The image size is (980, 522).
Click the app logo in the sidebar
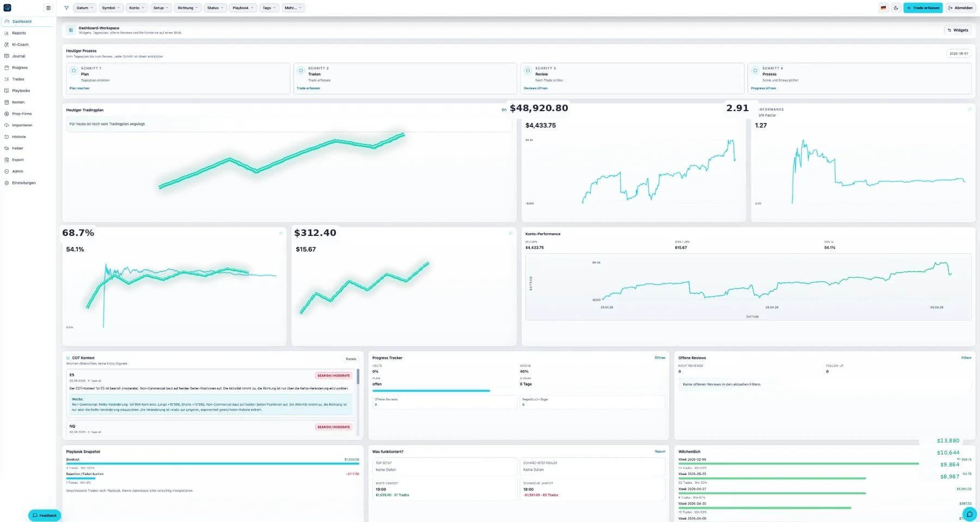click(x=7, y=8)
